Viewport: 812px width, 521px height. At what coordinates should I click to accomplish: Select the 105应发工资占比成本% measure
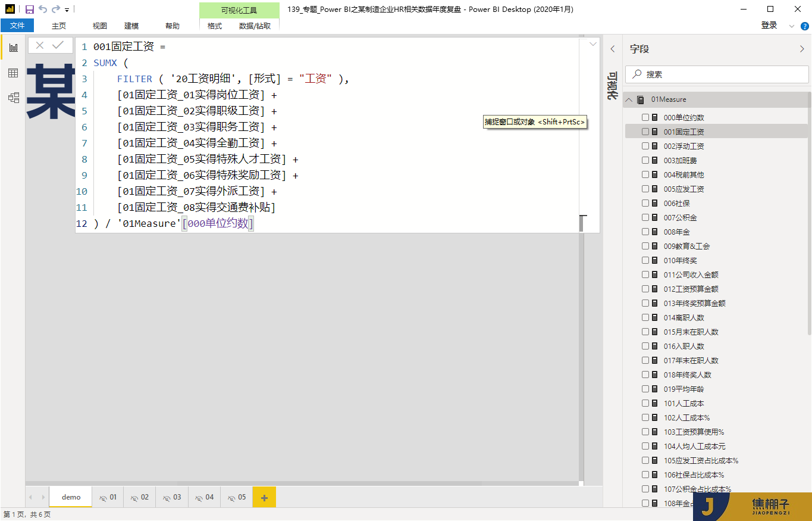(x=701, y=460)
